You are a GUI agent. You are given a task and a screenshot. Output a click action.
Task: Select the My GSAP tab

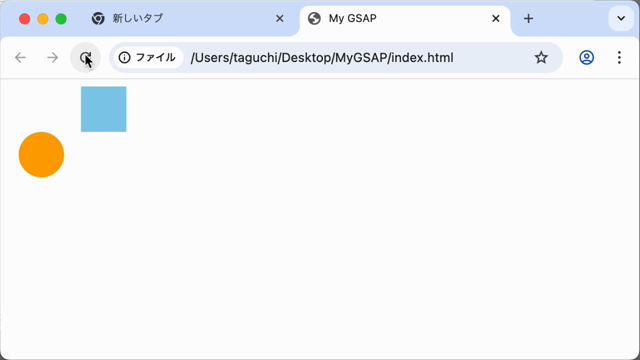pyautogui.click(x=404, y=18)
